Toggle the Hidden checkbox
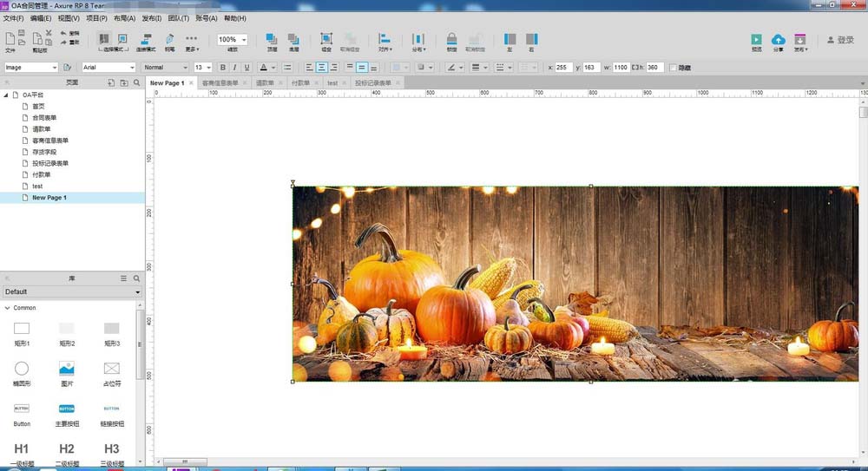Image resolution: width=868 pixels, height=471 pixels. pyautogui.click(x=674, y=68)
